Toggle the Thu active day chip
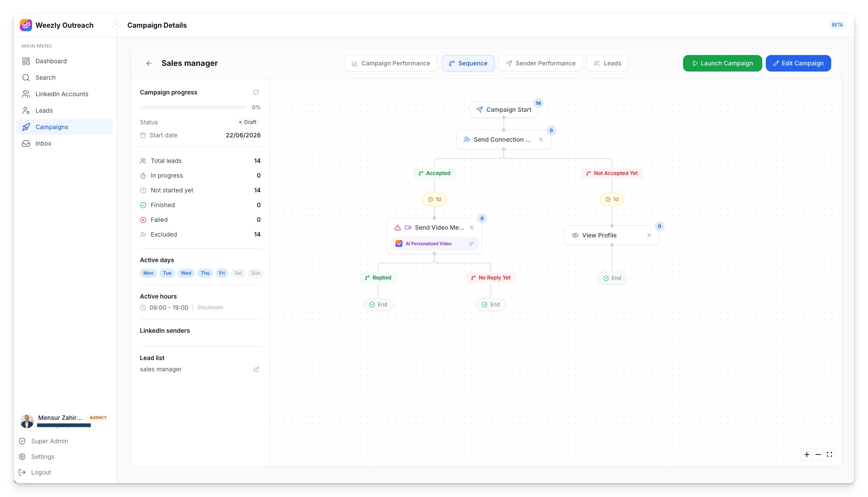The height and width of the screenshot is (497, 868). (205, 273)
